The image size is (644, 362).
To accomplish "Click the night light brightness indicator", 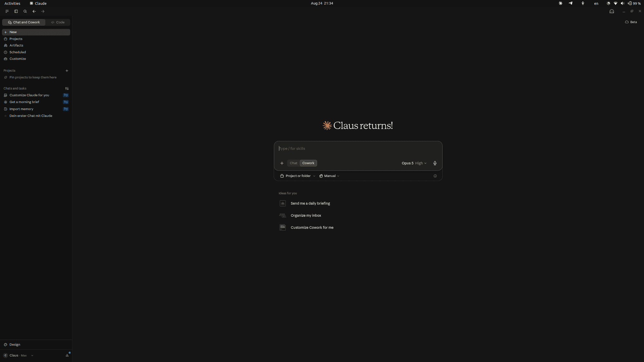I will coord(608,3).
